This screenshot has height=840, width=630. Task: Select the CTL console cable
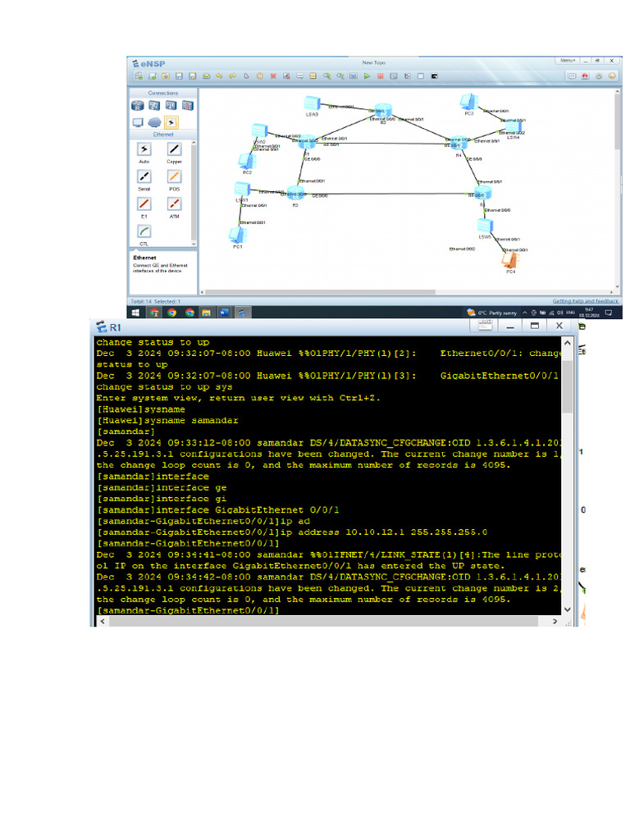click(x=144, y=231)
